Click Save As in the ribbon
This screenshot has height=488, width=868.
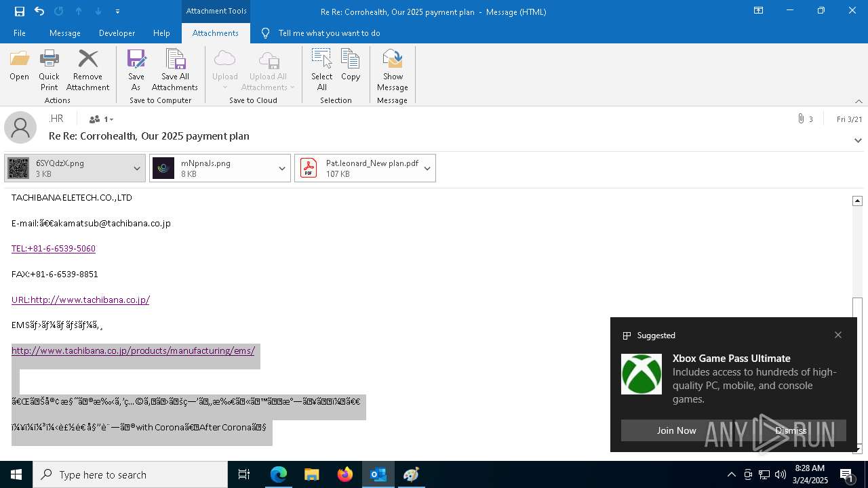pyautogui.click(x=136, y=70)
